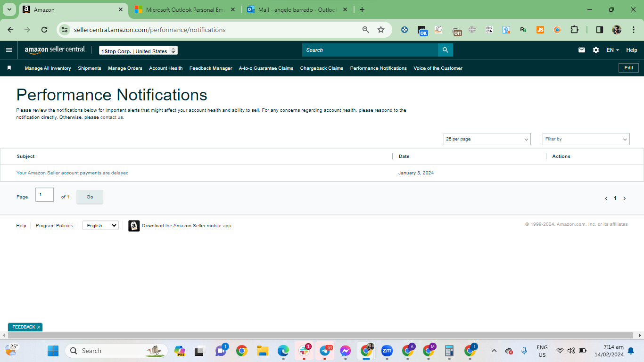
Task: Open Zoom from the taskbar
Action: 387,351
